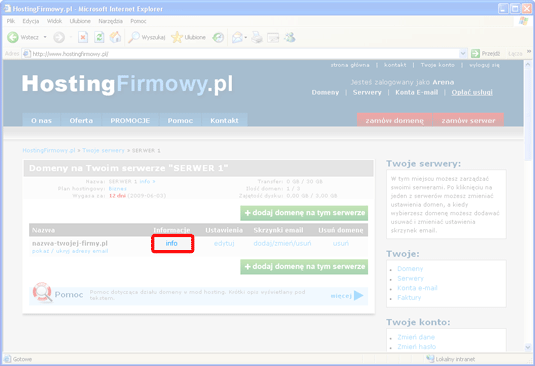Click the Opłać usługi link

[x=472, y=92]
